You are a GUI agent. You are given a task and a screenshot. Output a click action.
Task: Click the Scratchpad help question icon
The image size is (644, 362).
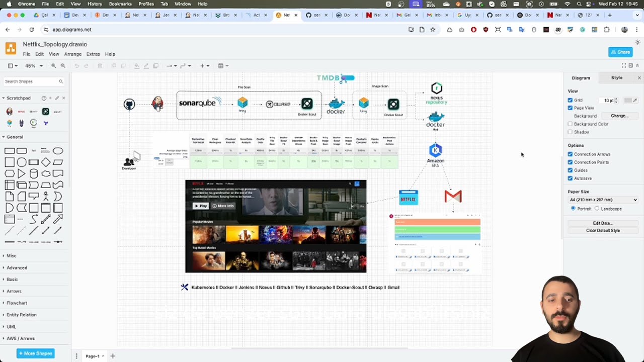(44, 98)
